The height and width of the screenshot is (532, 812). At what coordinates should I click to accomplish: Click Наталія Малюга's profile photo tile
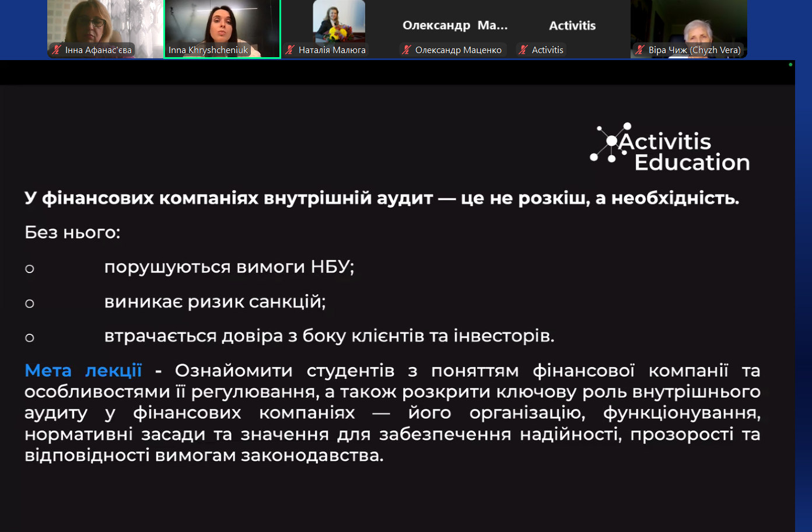click(339, 22)
